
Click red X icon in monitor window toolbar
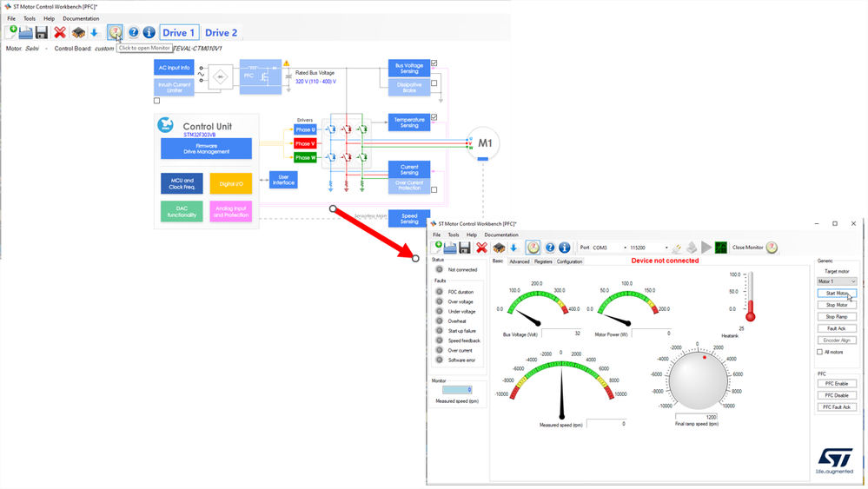[481, 248]
